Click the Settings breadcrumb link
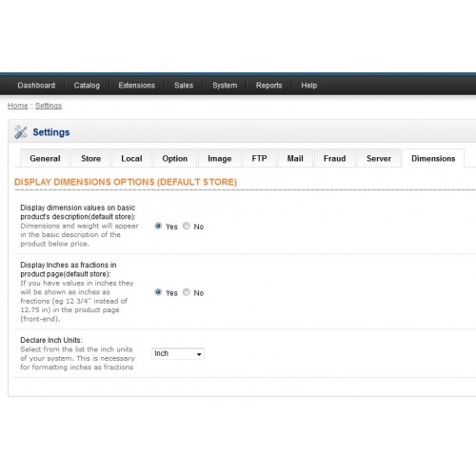This screenshot has height=476, width=476. tap(49, 106)
